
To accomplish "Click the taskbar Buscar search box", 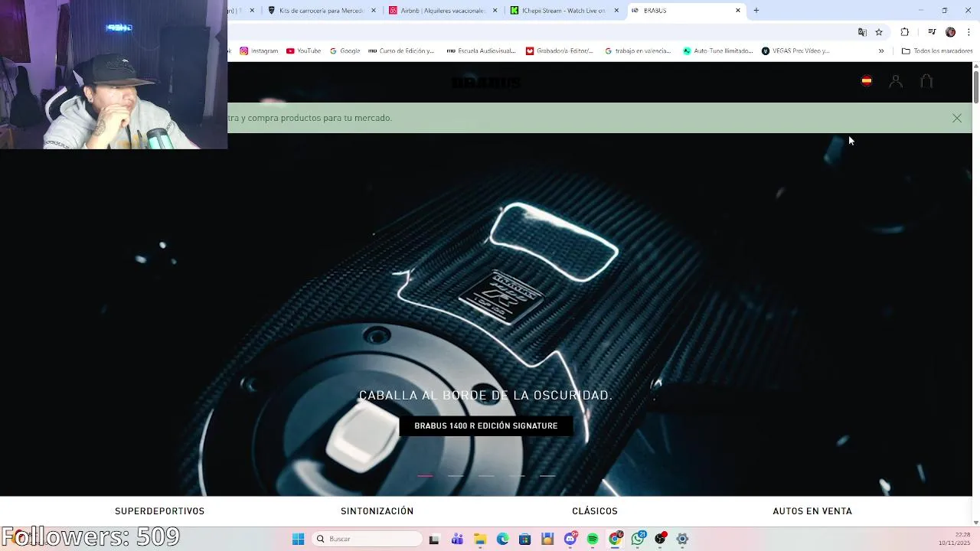I will [368, 539].
